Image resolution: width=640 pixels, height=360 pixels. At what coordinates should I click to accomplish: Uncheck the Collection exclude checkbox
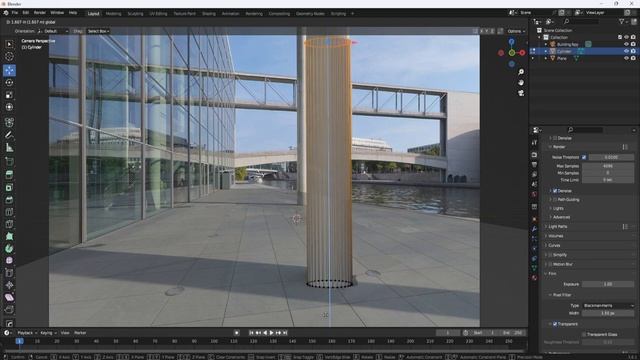coord(620,37)
